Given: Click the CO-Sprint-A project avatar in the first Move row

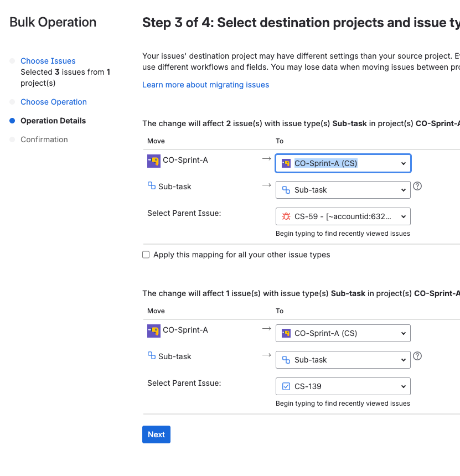Looking at the screenshot, I should coord(153,161).
